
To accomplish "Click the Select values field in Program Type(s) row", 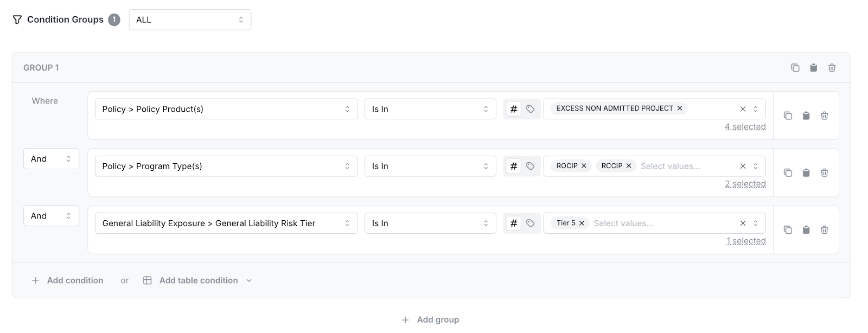I will (x=670, y=166).
